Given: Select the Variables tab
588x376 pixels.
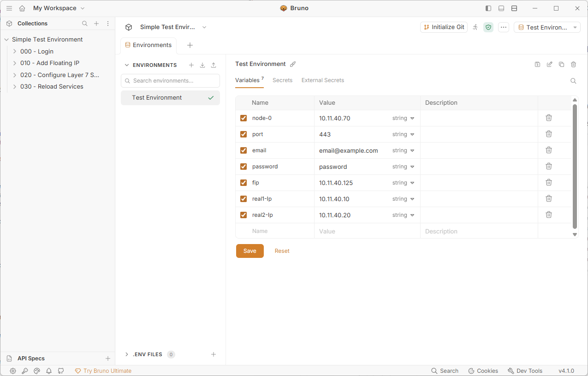Looking at the screenshot, I should click(249, 80).
